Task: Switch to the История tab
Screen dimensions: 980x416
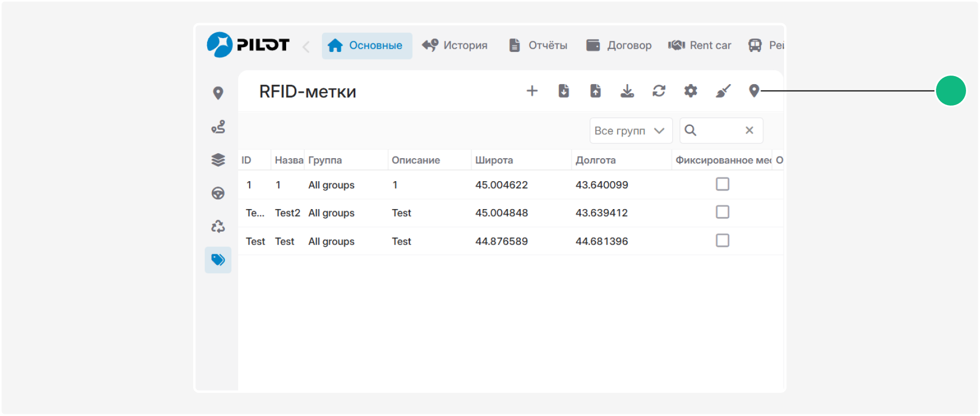Action: (x=455, y=46)
